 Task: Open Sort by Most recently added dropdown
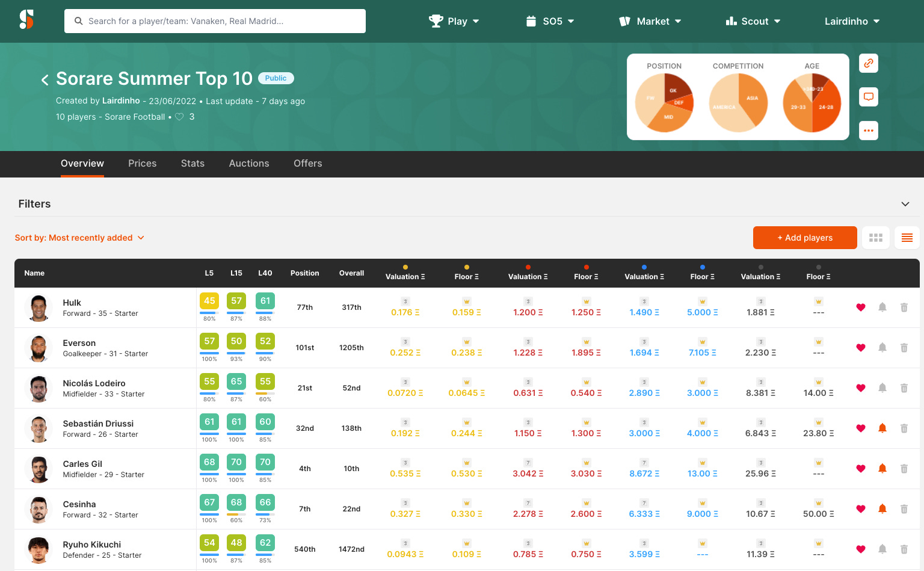79,238
